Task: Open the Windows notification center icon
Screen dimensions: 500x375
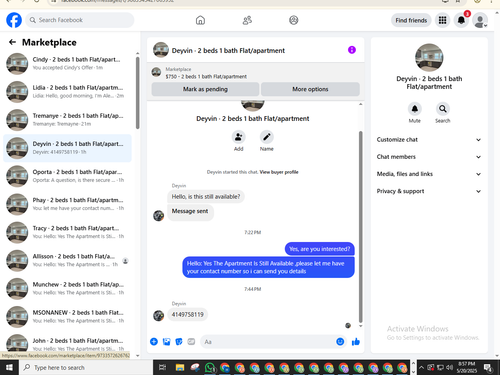Action: point(488,367)
